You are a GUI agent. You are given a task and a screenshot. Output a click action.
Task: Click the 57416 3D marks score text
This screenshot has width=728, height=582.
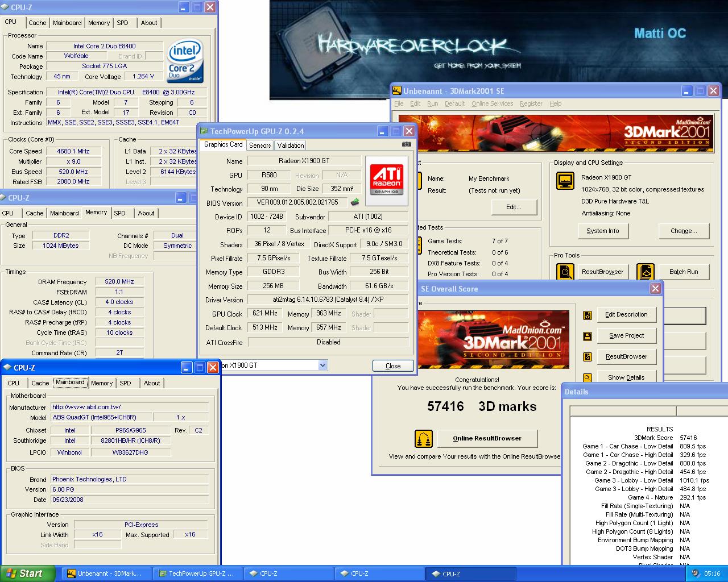482,406
